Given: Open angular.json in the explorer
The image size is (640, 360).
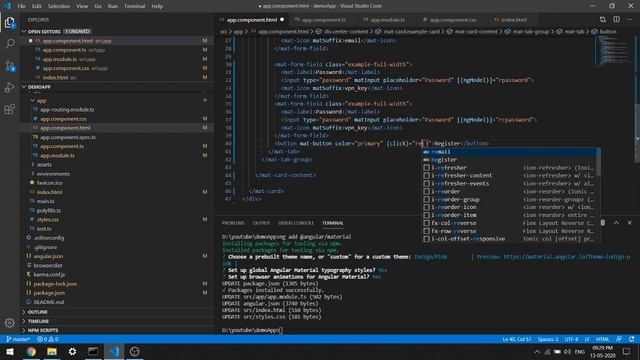Looking at the screenshot, I should [48, 256].
